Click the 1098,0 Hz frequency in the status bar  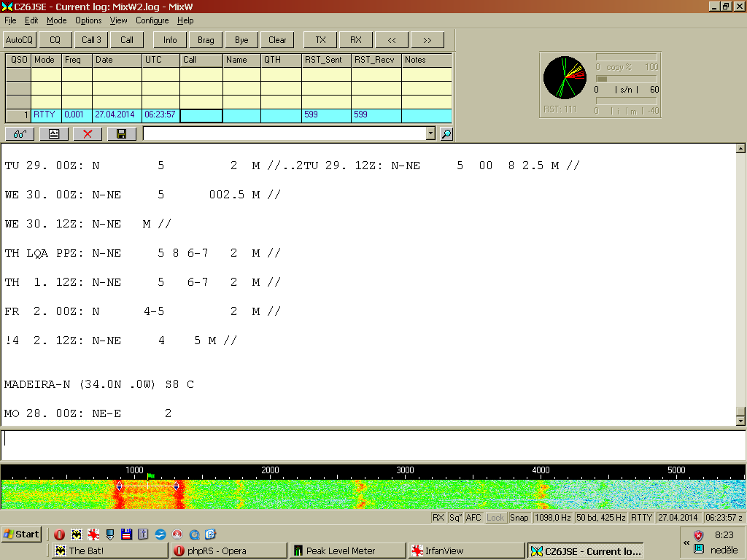click(x=553, y=518)
